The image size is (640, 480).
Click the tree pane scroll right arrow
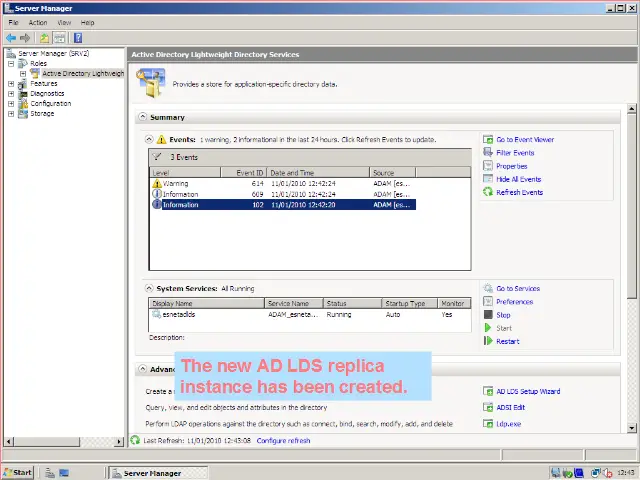pos(119,441)
